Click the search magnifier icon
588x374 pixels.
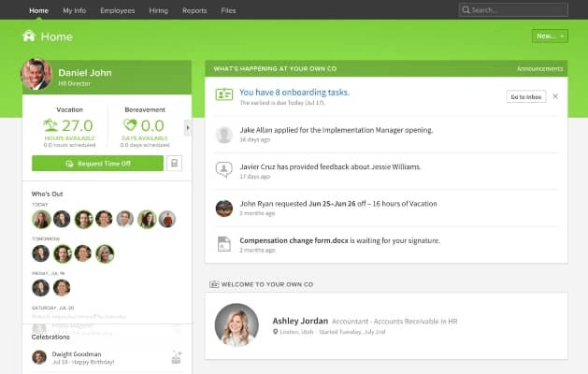(466, 9)
